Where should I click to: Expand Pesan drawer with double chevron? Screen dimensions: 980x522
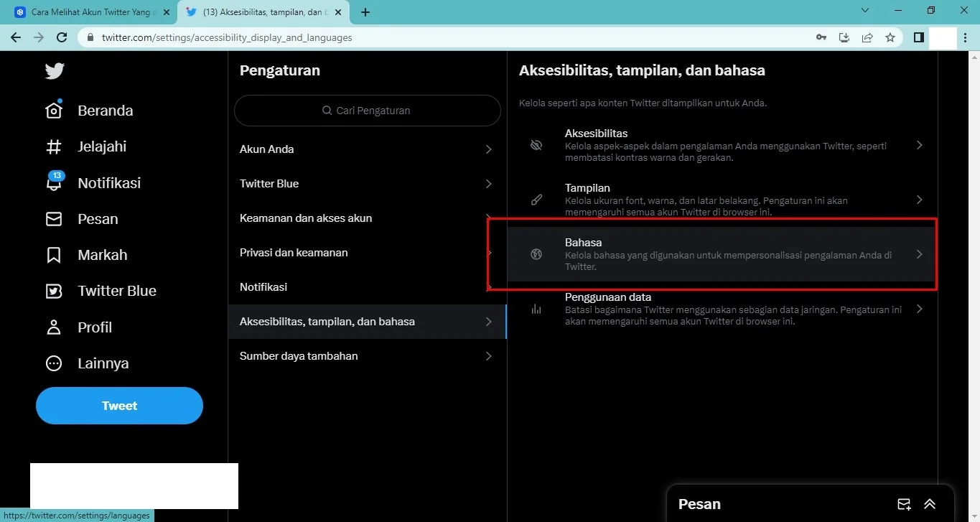click(930, 504)
